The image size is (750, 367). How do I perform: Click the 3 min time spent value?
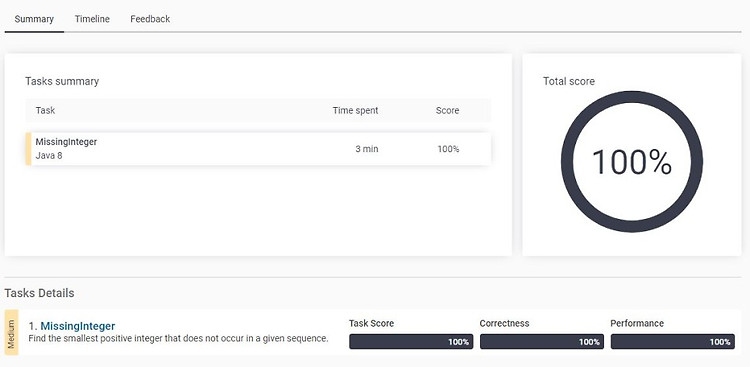(367, 149)
